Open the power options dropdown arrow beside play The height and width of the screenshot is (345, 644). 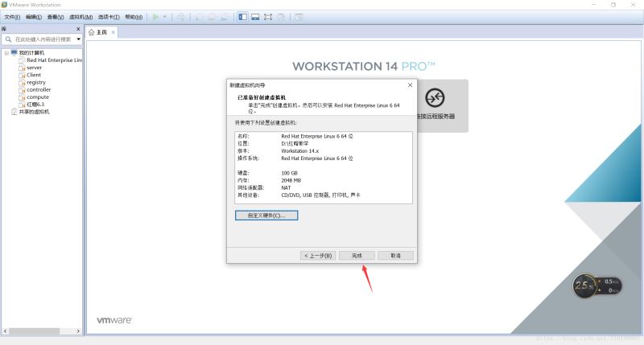coord(166,16)
